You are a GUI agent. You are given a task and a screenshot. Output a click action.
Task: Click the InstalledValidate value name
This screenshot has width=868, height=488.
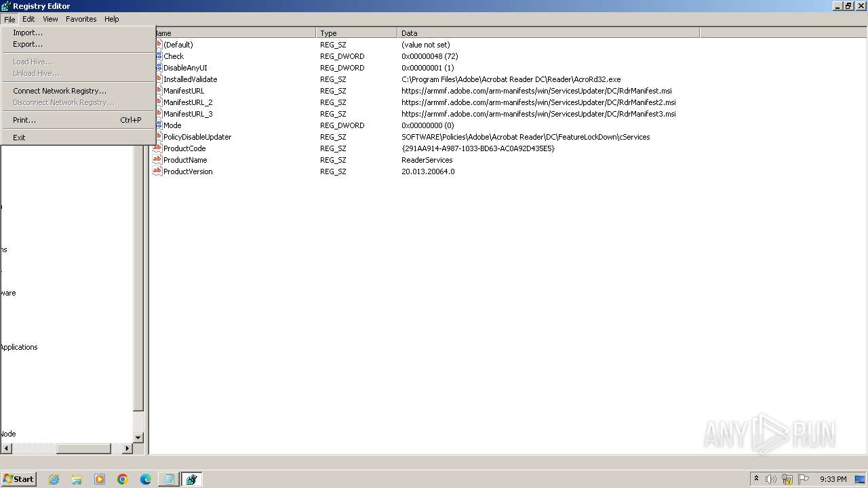point(191,79)
